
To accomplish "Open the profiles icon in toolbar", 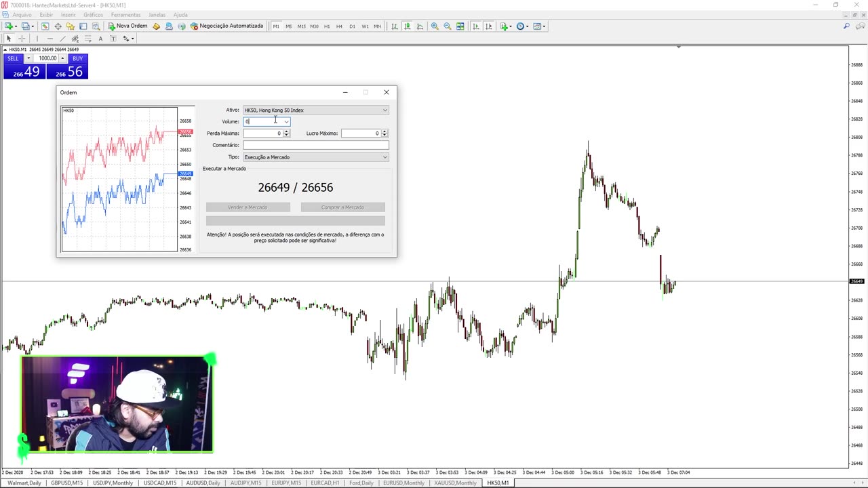I will pyautogui.click(x=25, y=26).
